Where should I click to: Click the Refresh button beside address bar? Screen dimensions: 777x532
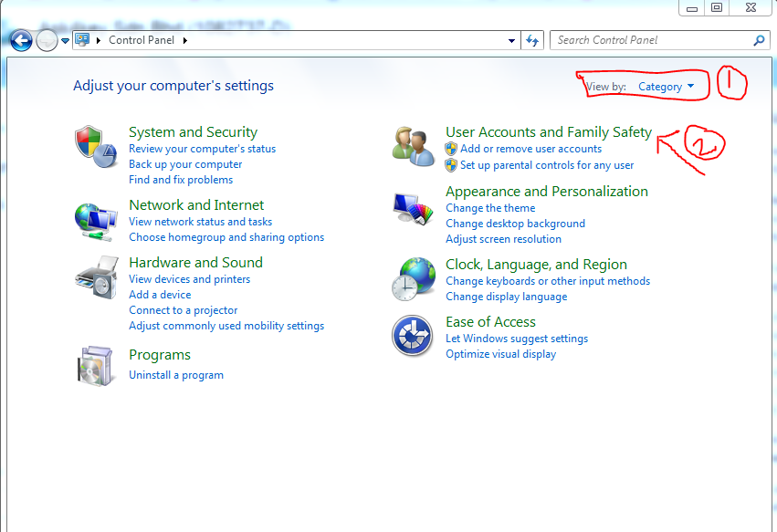tap(532, 40)
